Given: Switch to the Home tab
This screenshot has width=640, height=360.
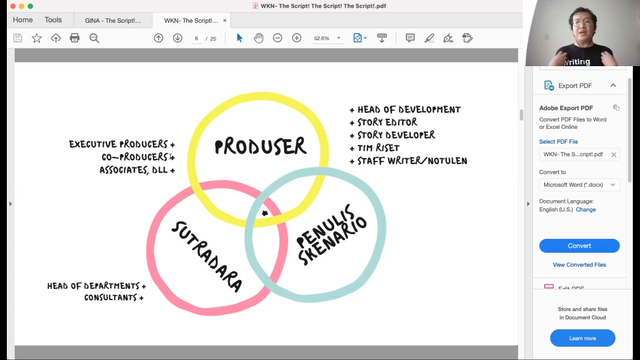Looking at the screenshot, I should (x=22, y=20).
